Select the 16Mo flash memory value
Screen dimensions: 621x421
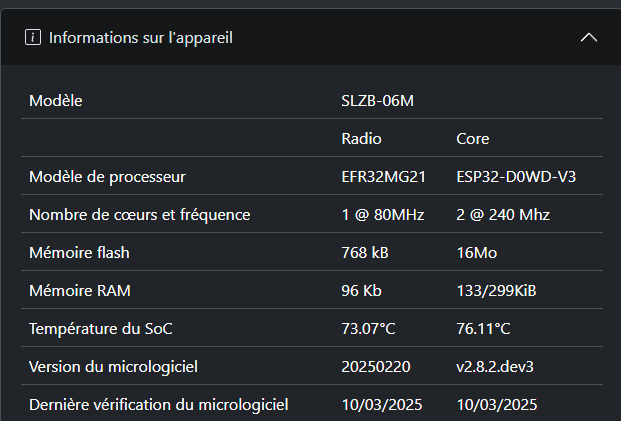476,253
